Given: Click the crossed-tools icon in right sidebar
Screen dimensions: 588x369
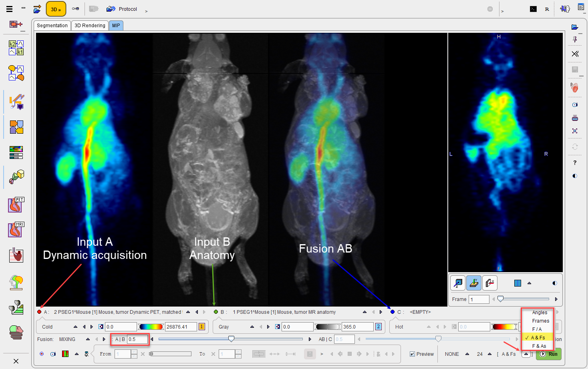Looking at the screenshot, I should [x=575, y=54].
